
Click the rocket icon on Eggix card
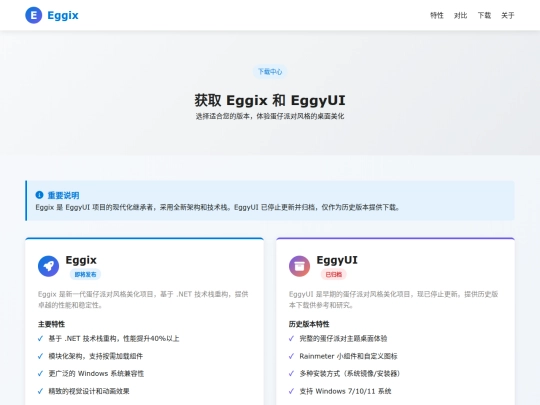[x=48, y=266]
